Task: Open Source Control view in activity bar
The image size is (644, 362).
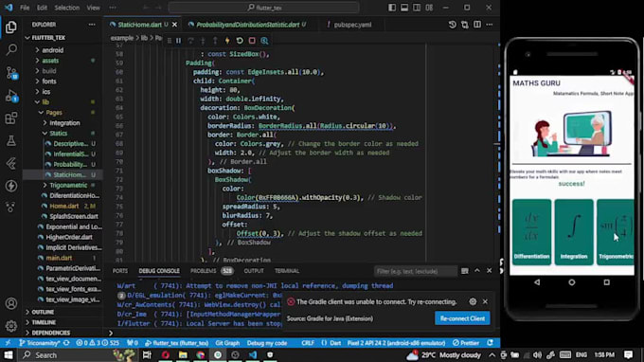Action: (x=11, y=73)
